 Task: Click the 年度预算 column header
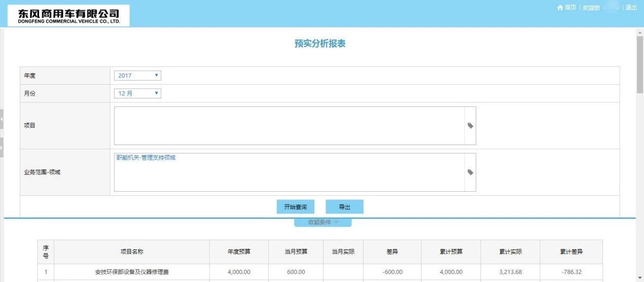[239, 252]
